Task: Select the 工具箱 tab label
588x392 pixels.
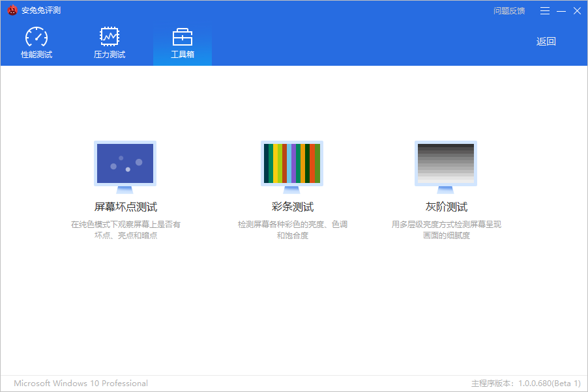Action: [x=183, y=55]
